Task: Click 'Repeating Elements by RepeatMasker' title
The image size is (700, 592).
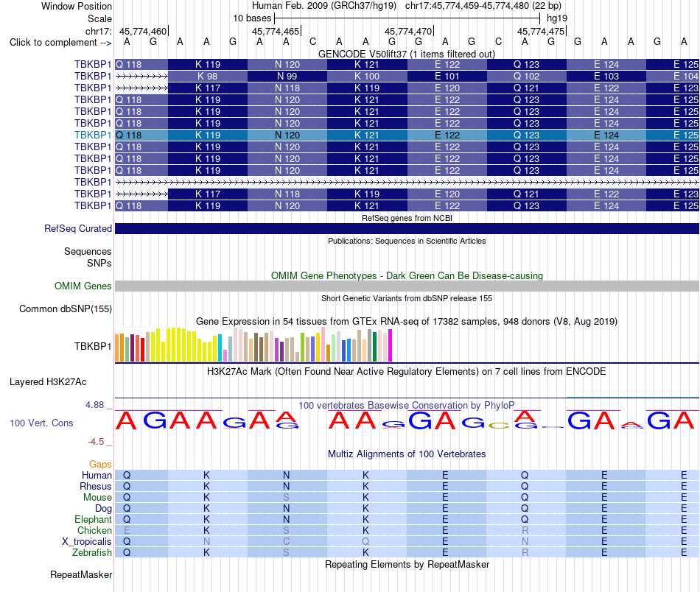Action: [407, 564]
